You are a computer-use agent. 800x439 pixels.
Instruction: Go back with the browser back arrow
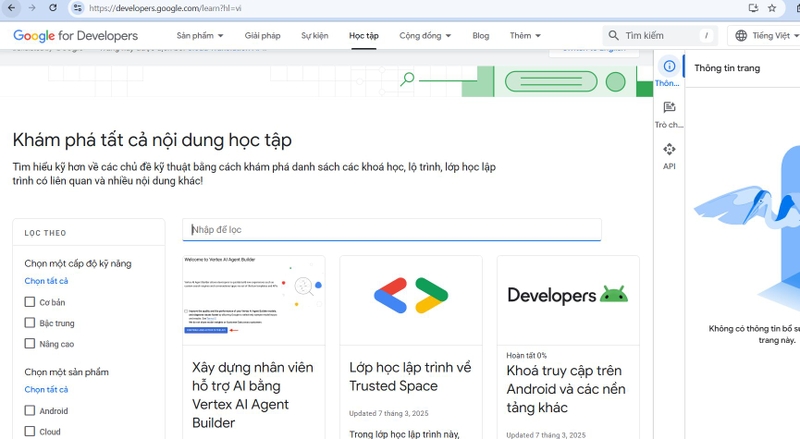pos(11,8)
